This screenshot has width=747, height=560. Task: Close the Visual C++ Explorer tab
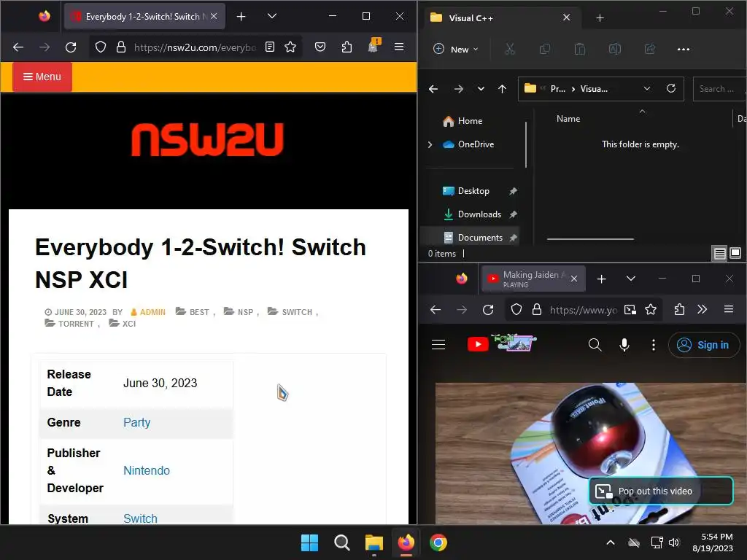click(566, 17)
